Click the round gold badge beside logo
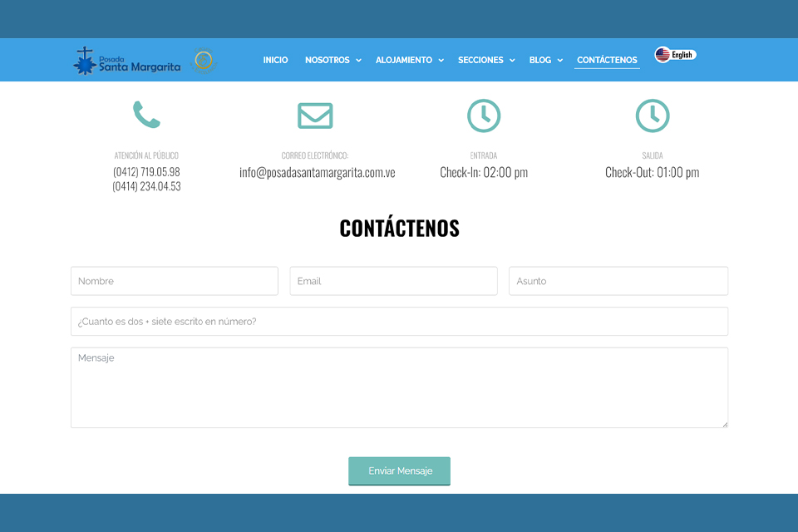Viewport: 798px width, 532px height. point(203,61)
